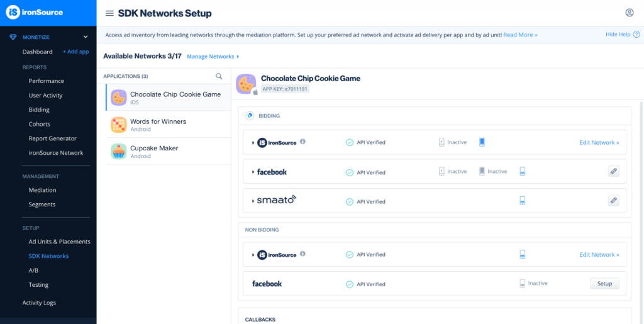Go to Performance reports in sidebar
The height and width of the screenshot is (324, 644).
coord(46,81)
